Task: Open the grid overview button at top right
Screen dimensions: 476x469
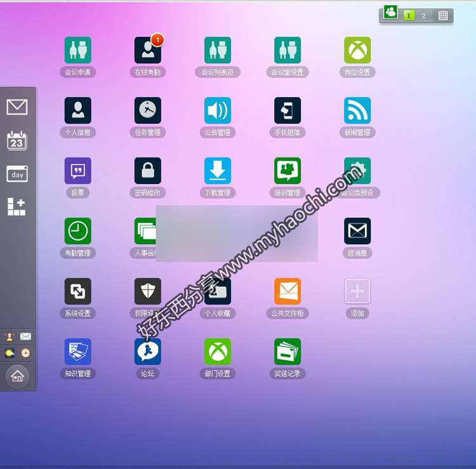Action: coord(443,16)
